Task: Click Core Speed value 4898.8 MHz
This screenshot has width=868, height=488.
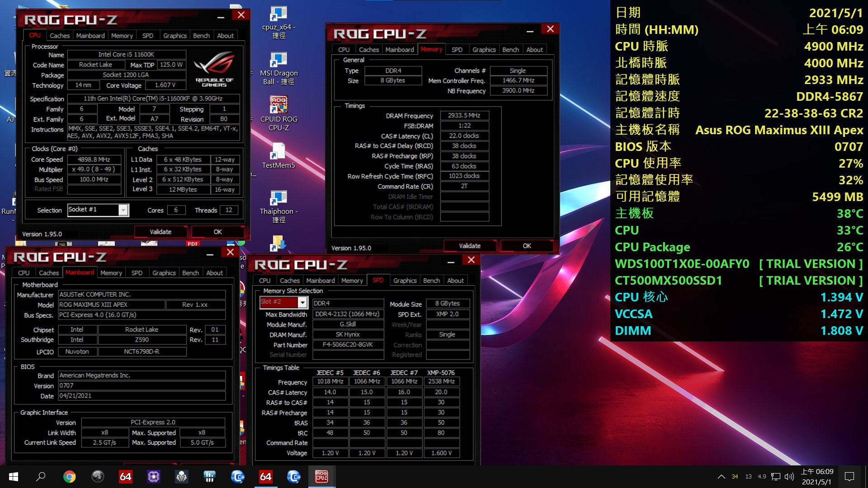Action: tap(94, 160)
